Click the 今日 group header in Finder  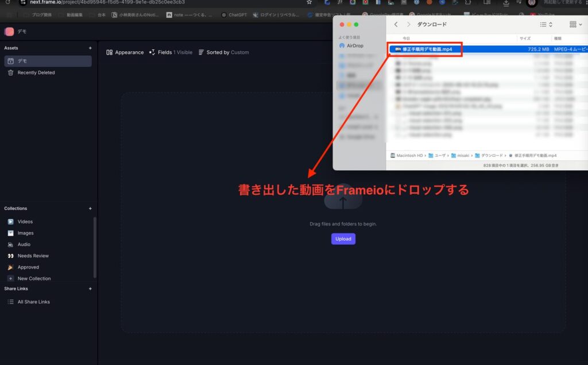(x=406, y=39)
